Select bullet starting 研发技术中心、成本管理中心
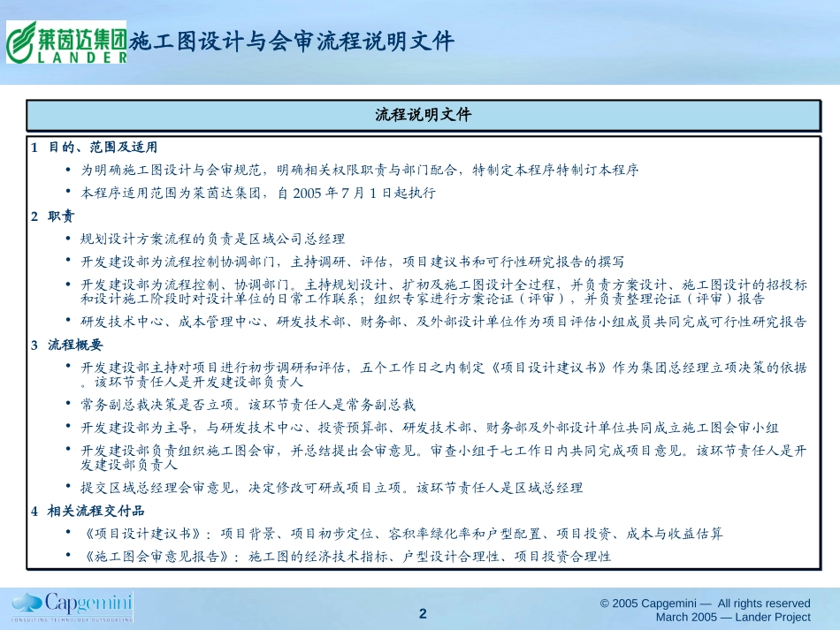The width and height of the screenshot is (840, 630). [444, 322]
